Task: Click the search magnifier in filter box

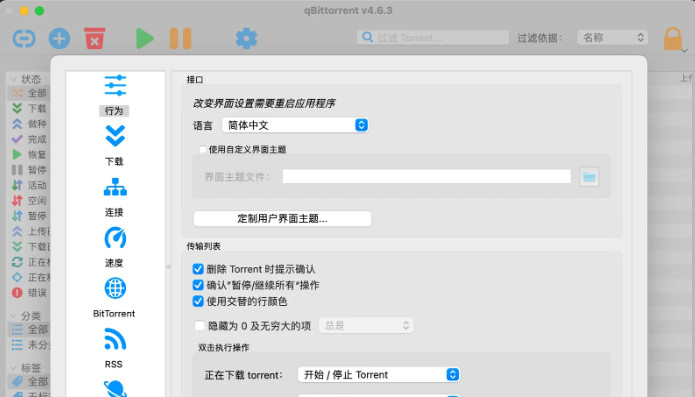Action: (x=367, y=37)
